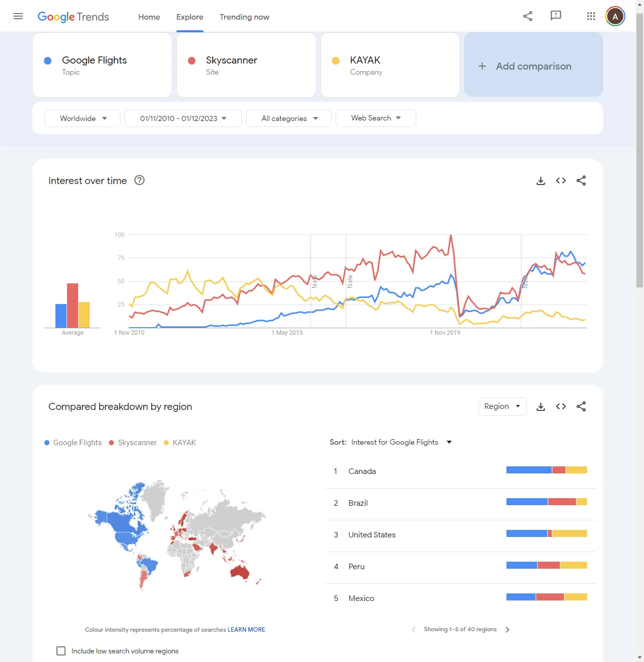Viewport: 644px width, 662px height.
Task: Open the hamburger main menu
Action: pos(18,16)
